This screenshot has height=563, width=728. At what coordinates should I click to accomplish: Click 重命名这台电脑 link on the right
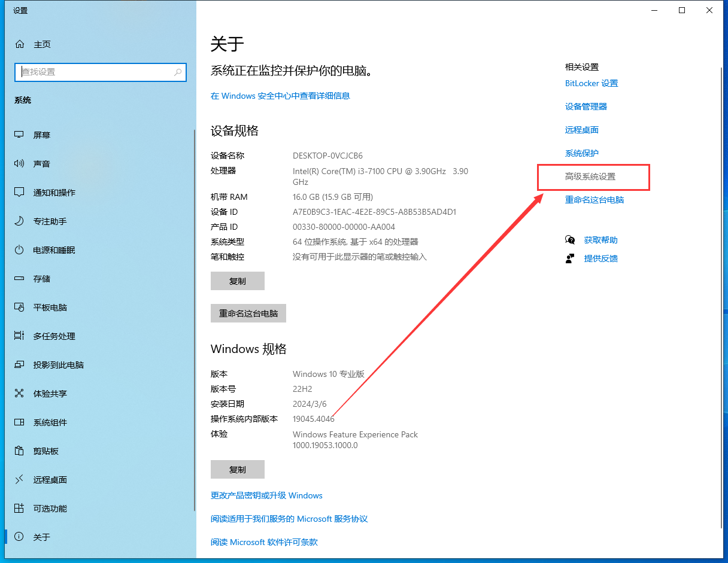[594, 200]
